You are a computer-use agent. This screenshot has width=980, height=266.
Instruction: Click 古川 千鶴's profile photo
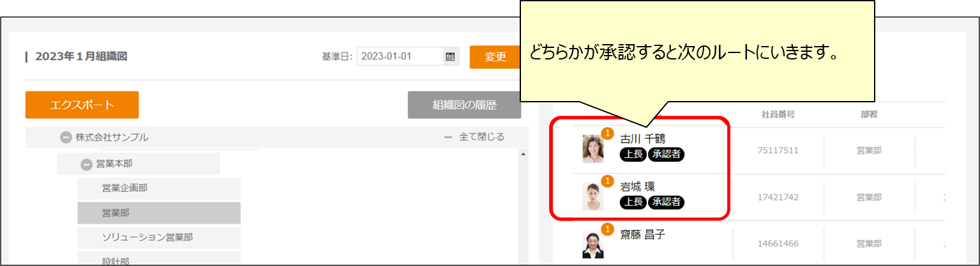click(x=592, y=148)
